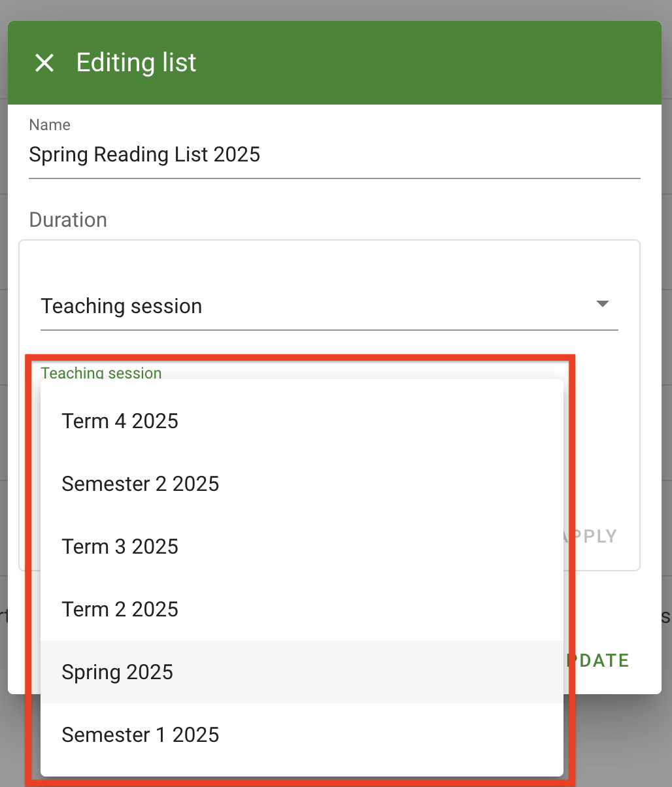Choose Term 4 2025 session
The height and width of the screenshot is (787, 672).
(x=120, y=422)
